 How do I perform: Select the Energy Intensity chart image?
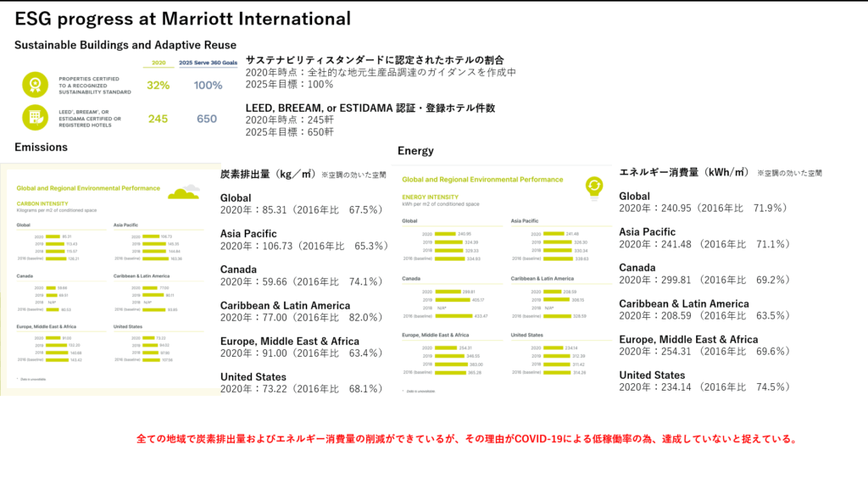(502, 281)
